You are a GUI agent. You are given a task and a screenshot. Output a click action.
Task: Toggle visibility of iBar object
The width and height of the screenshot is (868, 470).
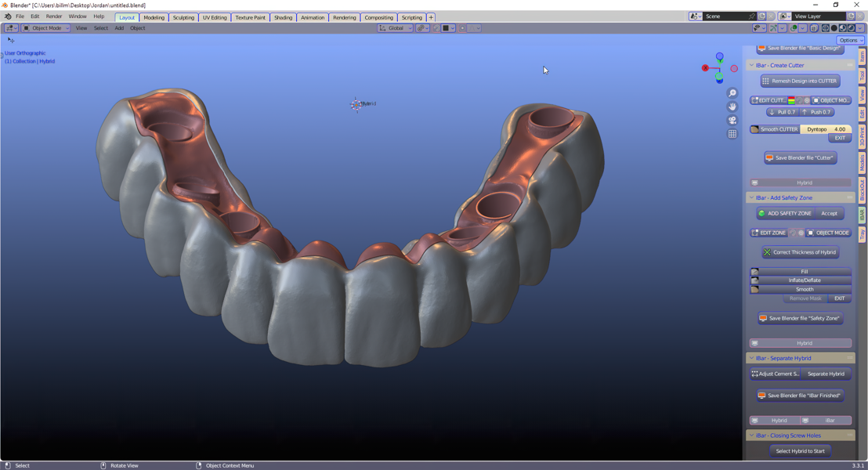(826, 421)
